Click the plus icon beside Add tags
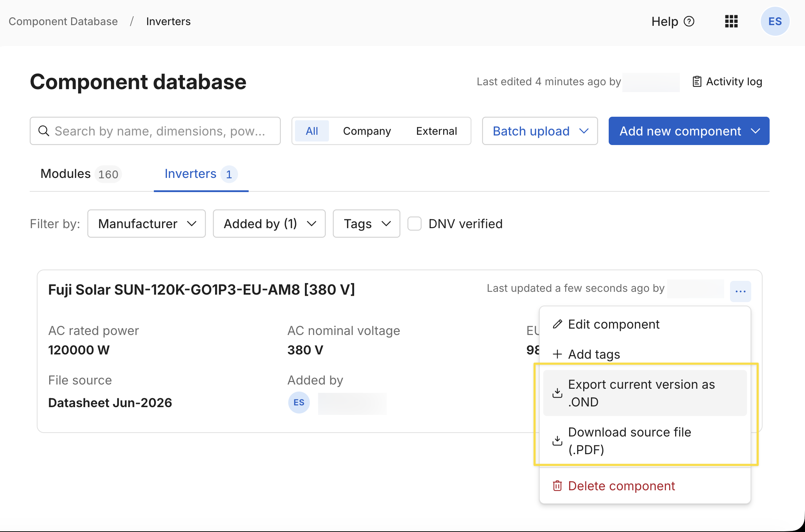This screenshot has width=805, height=532. click(x=557, y=354)
